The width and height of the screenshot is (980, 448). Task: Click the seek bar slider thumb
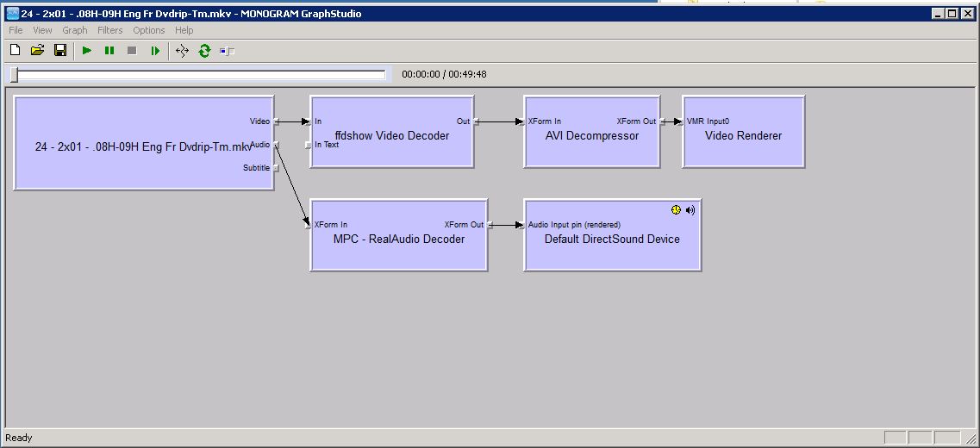[14, 75]
